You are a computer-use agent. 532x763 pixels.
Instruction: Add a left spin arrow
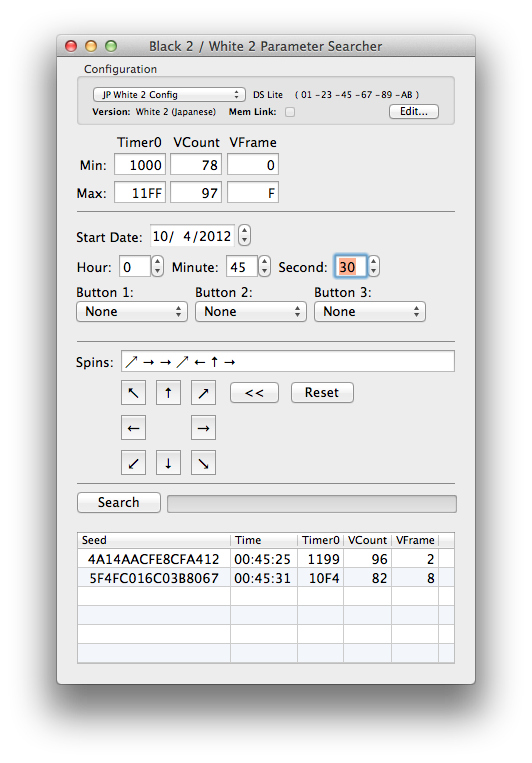[x=133, y=428]
